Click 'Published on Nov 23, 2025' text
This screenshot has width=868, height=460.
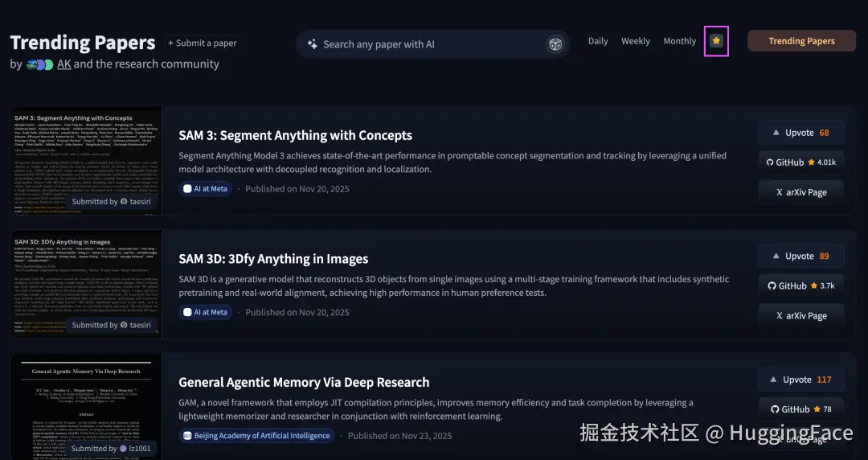399,436
